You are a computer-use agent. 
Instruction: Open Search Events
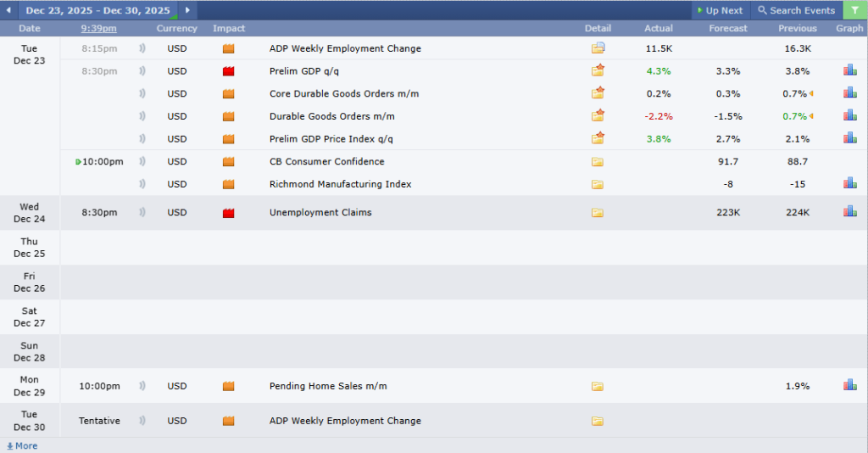(796, 10)
